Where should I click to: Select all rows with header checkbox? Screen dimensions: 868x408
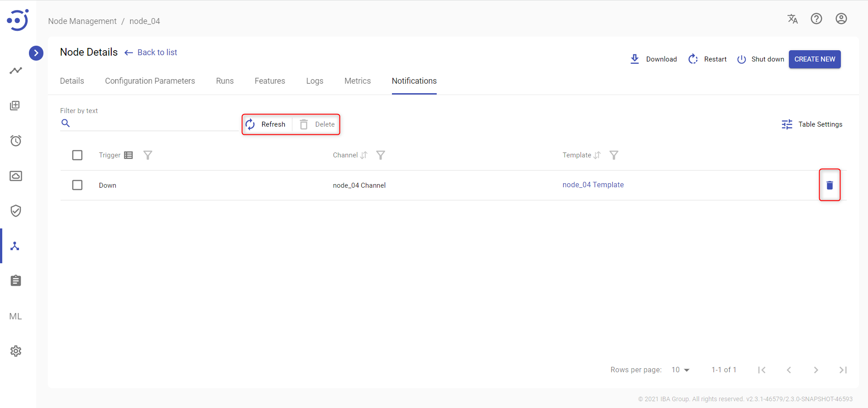pyautogui.click(x=77, y=155)
